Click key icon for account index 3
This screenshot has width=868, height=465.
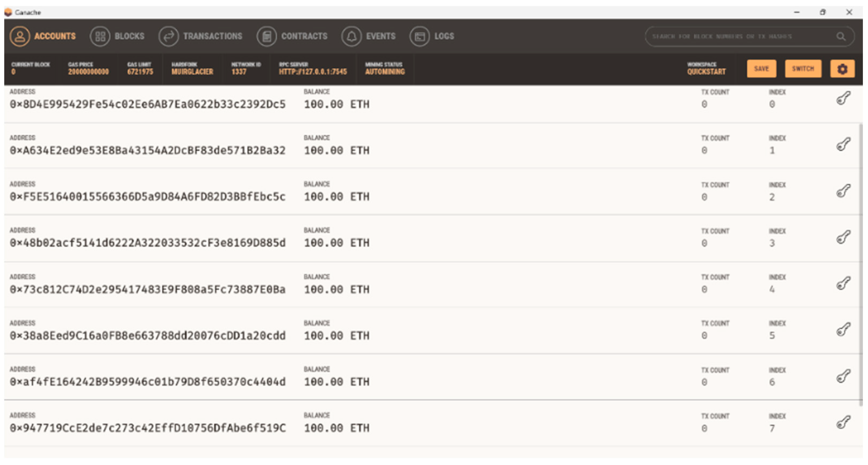pyautogui.click(x=843, y=237)
